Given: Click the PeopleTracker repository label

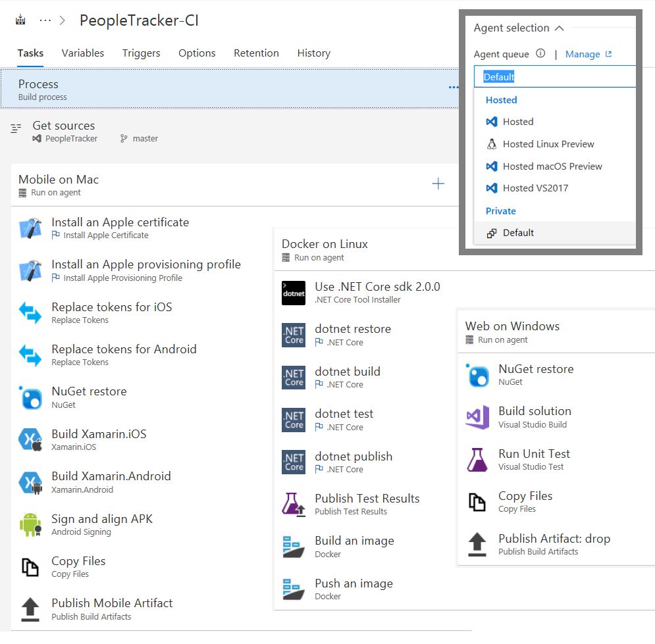Looking at the screenshot, I should coord(71,139).
